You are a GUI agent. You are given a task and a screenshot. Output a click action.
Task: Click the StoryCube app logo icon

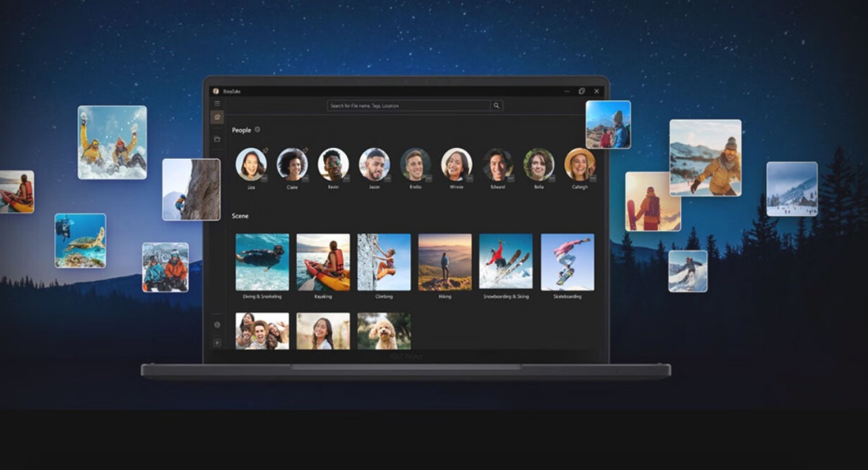tap(216, 91)
